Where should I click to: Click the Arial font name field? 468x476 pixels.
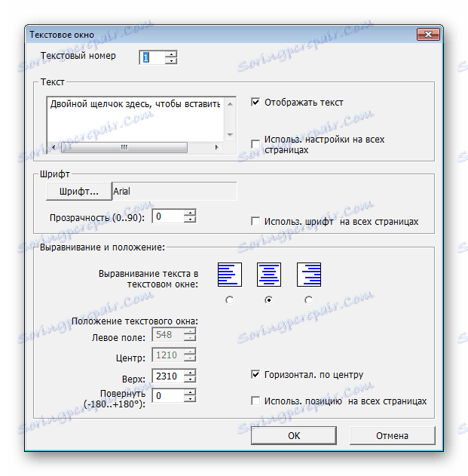174,192
